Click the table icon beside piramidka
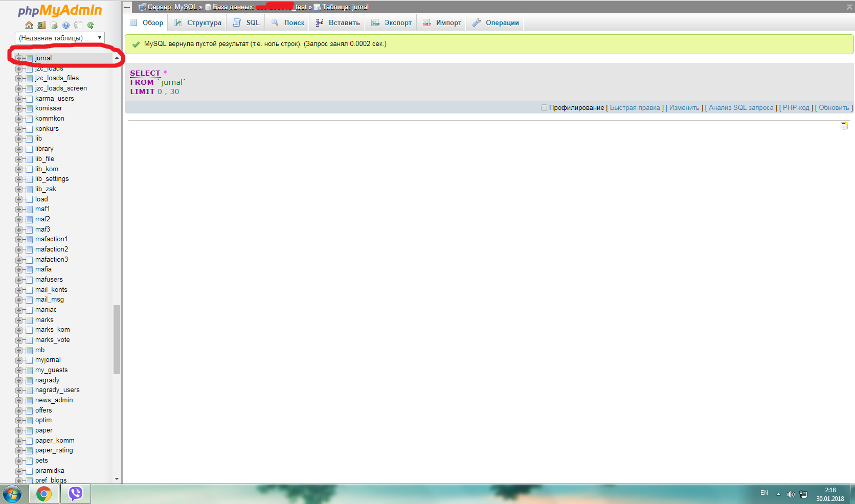855x504 pixels. [x=29, y=471]
